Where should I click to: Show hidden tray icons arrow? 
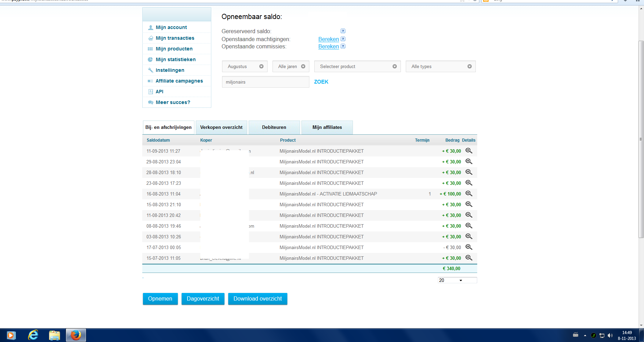(x=585, y=335)
